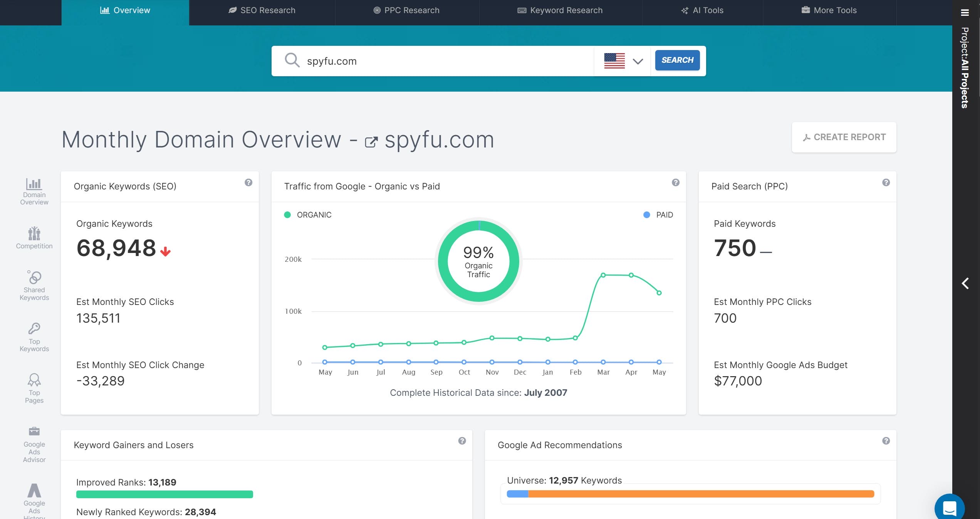Click Newly Ranked Keywords: 28,394

tap(146, 512)
